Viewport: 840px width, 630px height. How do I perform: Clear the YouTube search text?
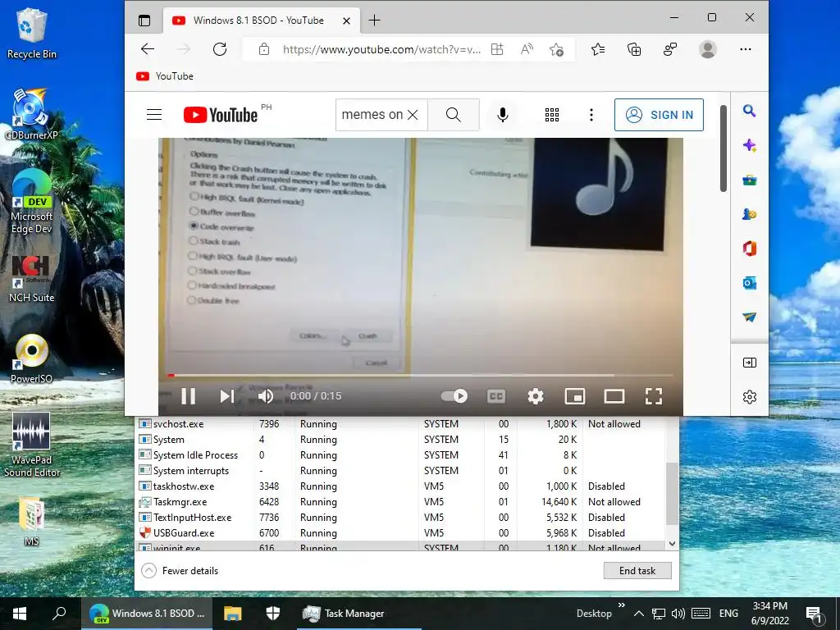[413, 115]
